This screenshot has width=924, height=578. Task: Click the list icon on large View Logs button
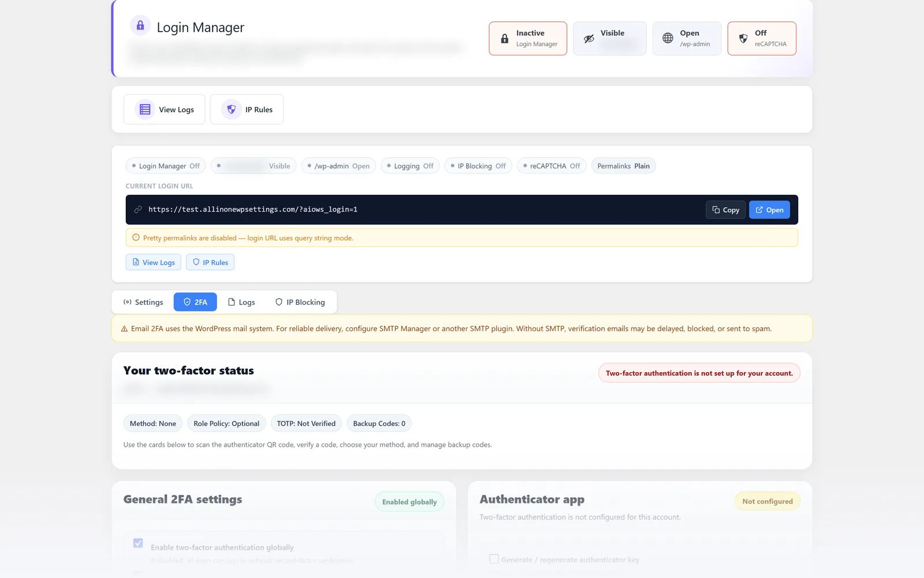(145, 109)
